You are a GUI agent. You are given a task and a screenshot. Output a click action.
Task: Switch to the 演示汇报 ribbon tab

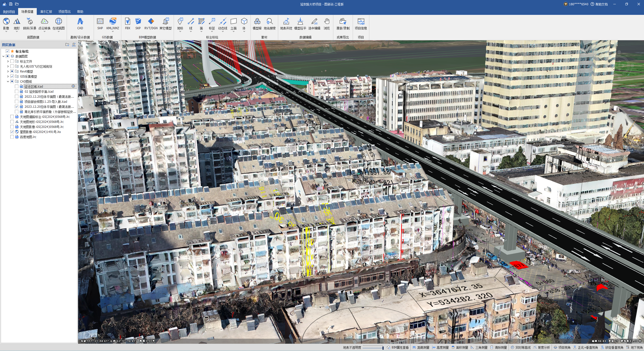46,12
